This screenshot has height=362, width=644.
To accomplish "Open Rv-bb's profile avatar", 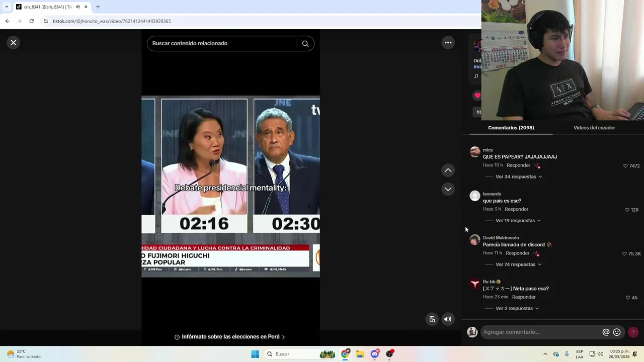I will point(474,284).
